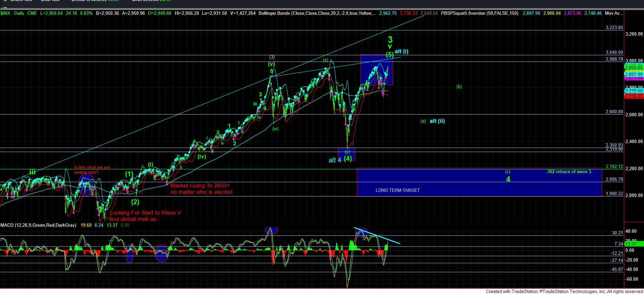Select the 3,040.00 horizontal line label
This screenshot has width=644, height=294.
[x=614, y=53]
